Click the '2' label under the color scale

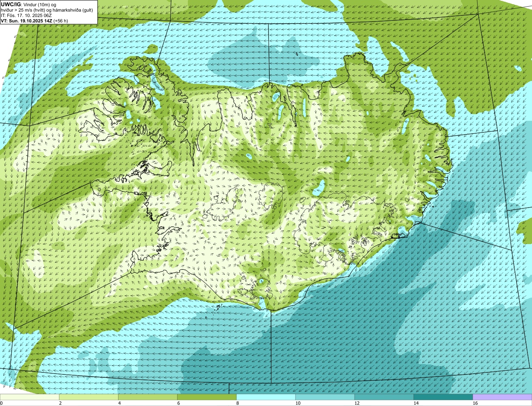(x=60, y=403)
